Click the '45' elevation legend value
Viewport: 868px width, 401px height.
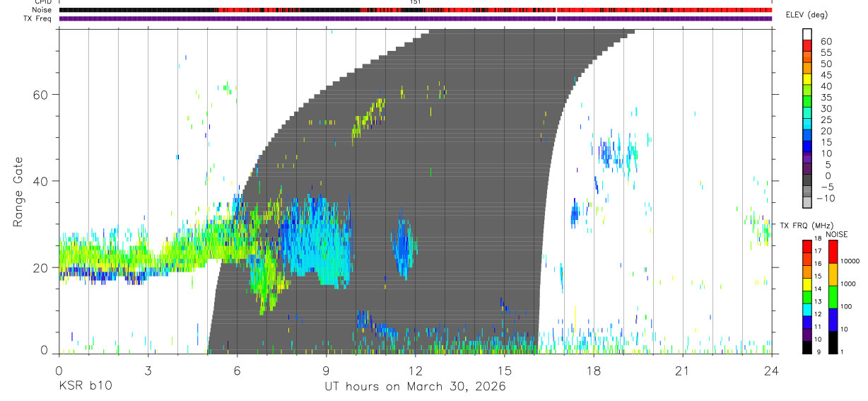(x=826, y=75)
